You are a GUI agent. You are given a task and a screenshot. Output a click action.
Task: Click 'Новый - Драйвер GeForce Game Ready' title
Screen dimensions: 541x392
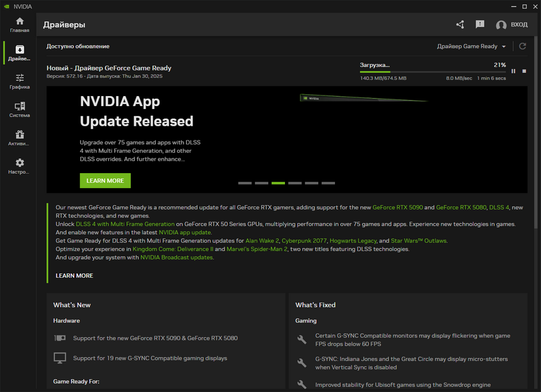pyautogui.click(x=109, y=68)
